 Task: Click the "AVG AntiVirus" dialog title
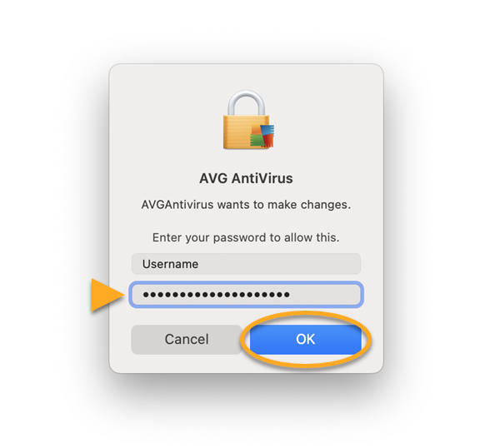point(246,178)
